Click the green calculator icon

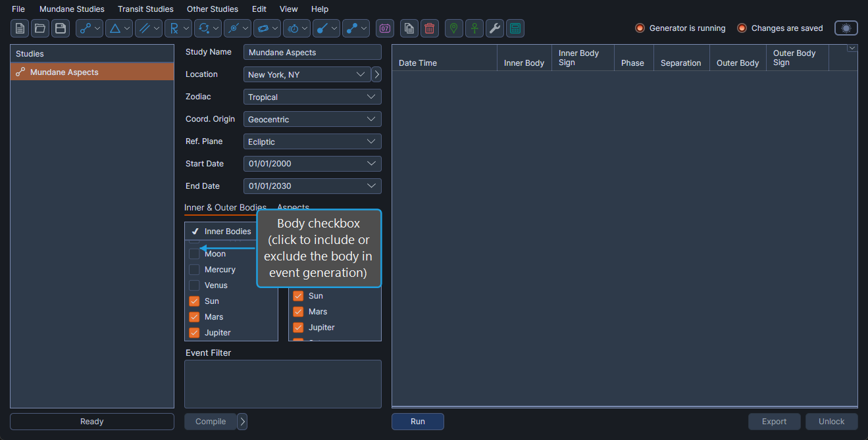(515, 28)
